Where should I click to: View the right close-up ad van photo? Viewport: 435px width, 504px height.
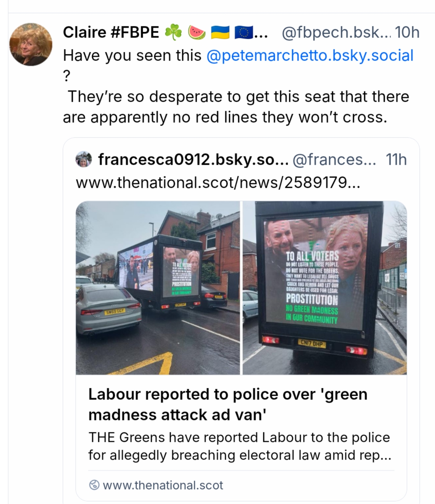pyautogui.click(x=325, y=288)
